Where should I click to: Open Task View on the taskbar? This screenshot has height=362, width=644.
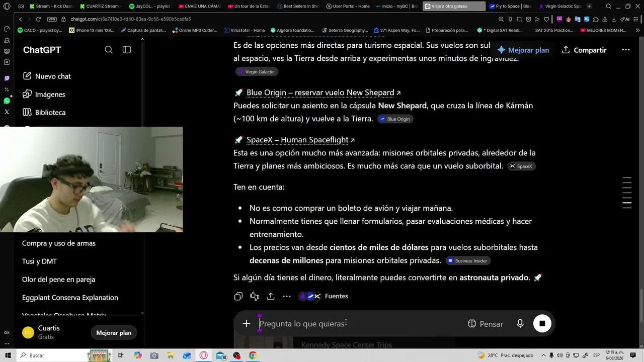pos(121,355)
